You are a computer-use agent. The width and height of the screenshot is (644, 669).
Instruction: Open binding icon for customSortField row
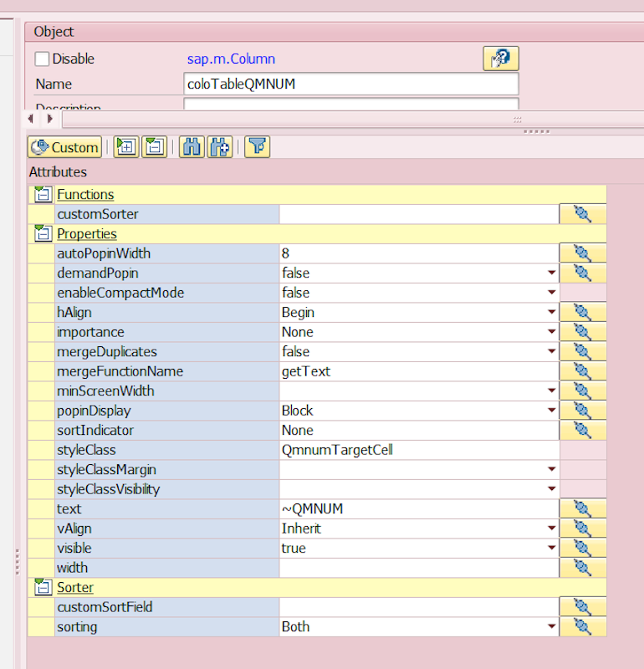[x=583, y=606]
